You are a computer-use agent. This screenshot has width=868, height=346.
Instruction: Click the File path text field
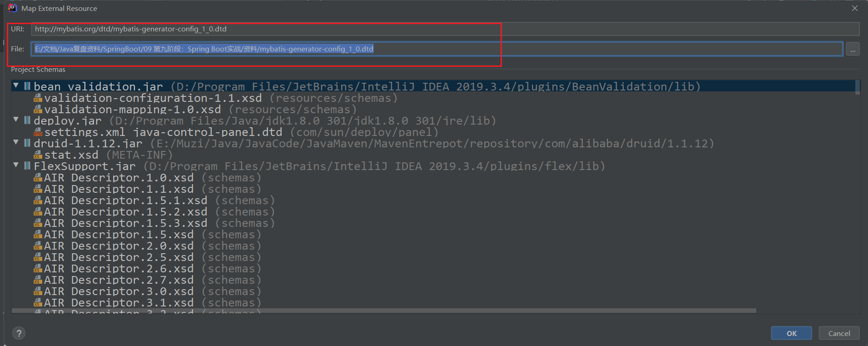click(437, 49)
